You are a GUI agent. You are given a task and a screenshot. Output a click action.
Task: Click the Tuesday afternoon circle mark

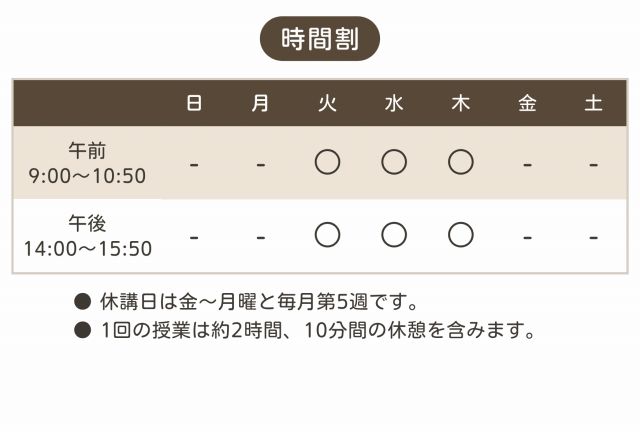coord(327,235)
